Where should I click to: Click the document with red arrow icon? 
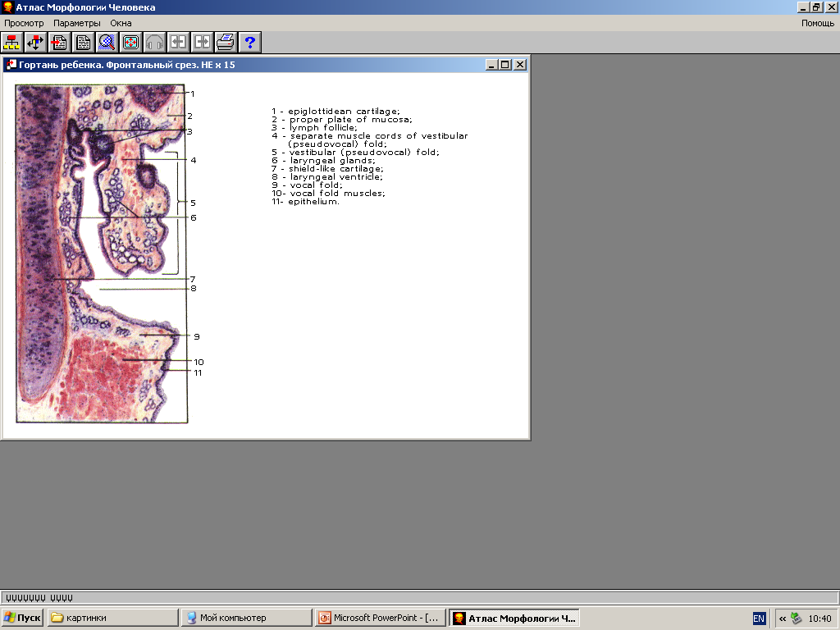tap(59, 43)
